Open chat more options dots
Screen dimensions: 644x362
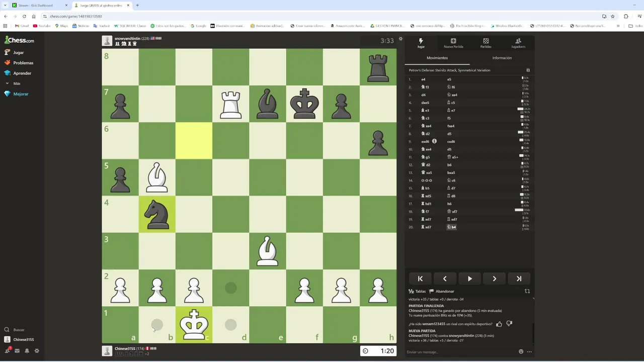pyautogui.click(x=529, y=351)
